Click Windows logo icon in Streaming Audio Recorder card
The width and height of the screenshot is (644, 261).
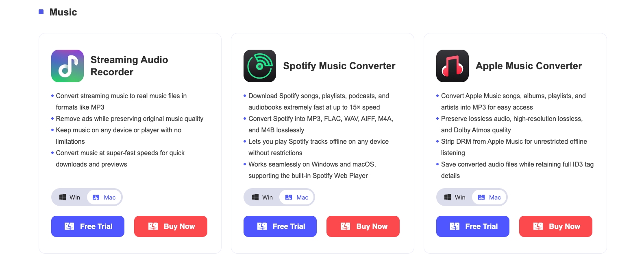tap(63, 197)
